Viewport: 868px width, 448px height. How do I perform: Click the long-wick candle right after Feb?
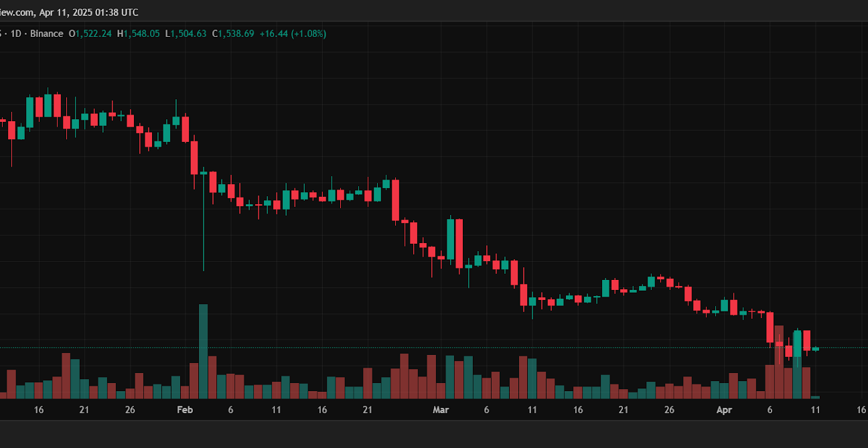(203, 218)
